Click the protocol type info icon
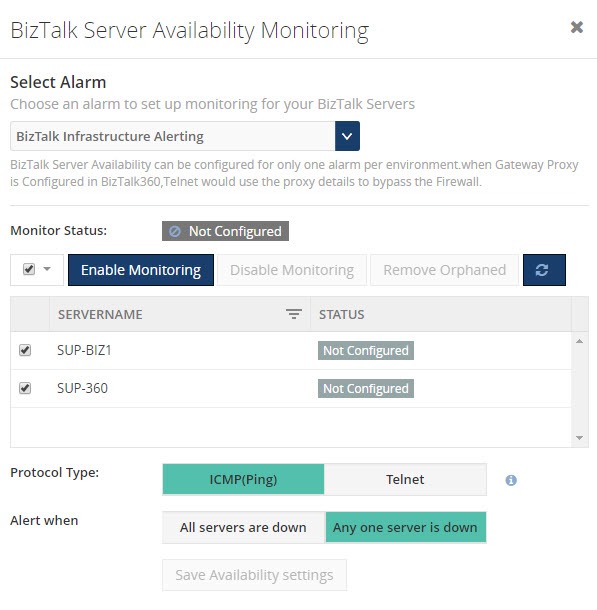597x610 pixels. (511, 480)
